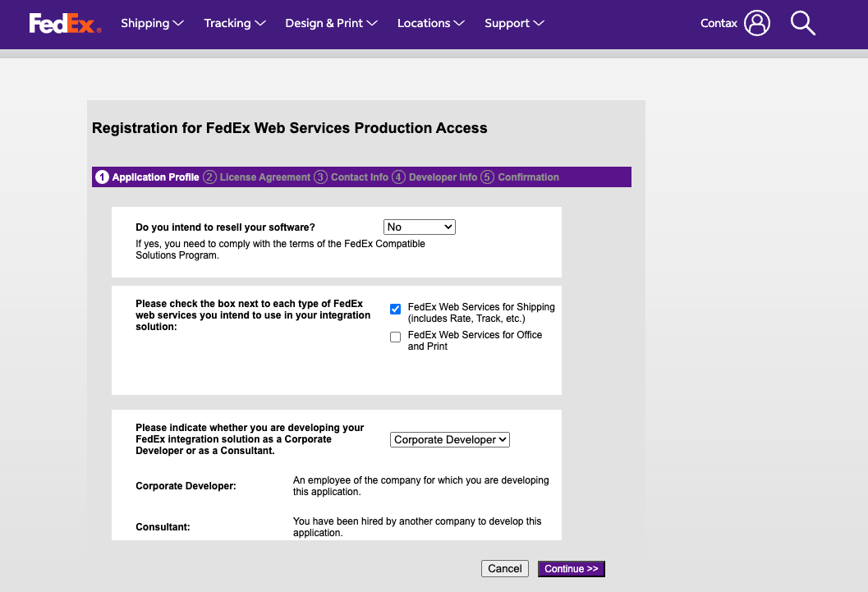Viewport: 868px width, 592px height.
Task: Expand the Locations menu
Action: [430, 23]
